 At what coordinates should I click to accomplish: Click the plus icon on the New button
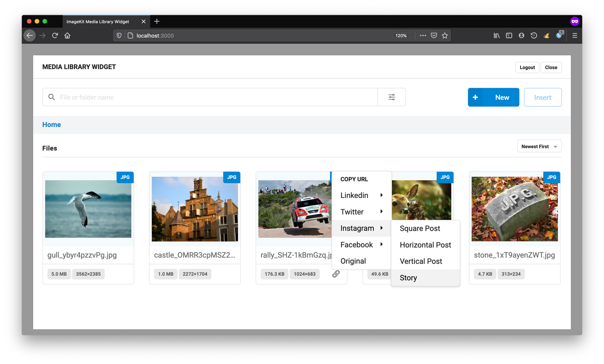pyautogui.click(x=476, y=97)
